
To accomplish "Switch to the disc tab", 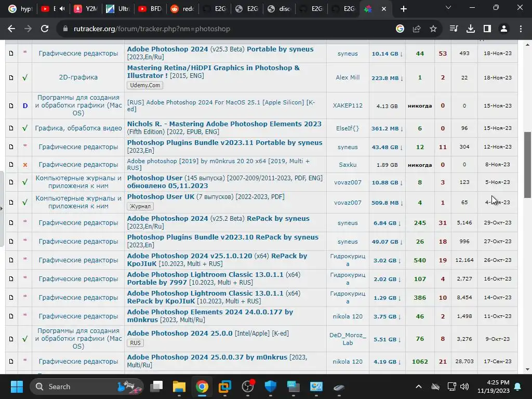I will click(279, 9).
